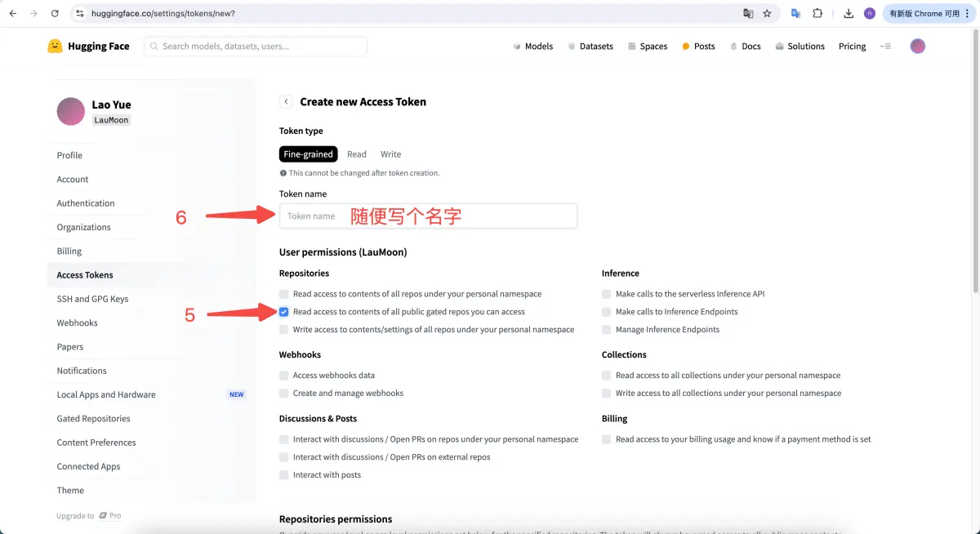The height and width of the screenshot is (534, 980).
Task: Click the Token name input field
Action: [x=428, y=216]
